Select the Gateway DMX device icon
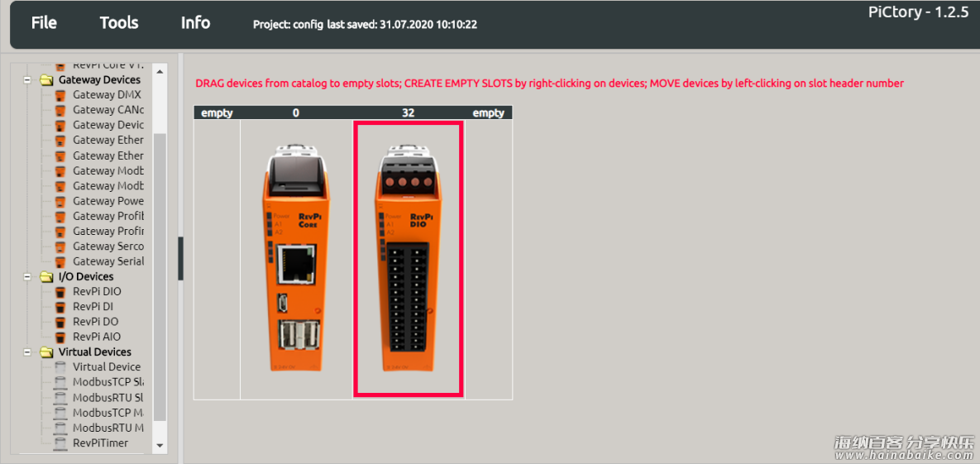Image resolution: width=980 pixels, height=464 pixels. pos(60,95)
